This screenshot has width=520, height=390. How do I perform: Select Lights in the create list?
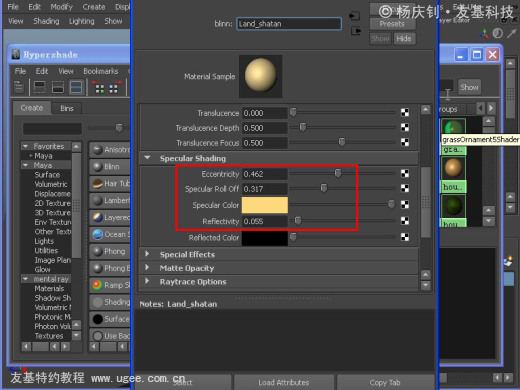(44, 241)
